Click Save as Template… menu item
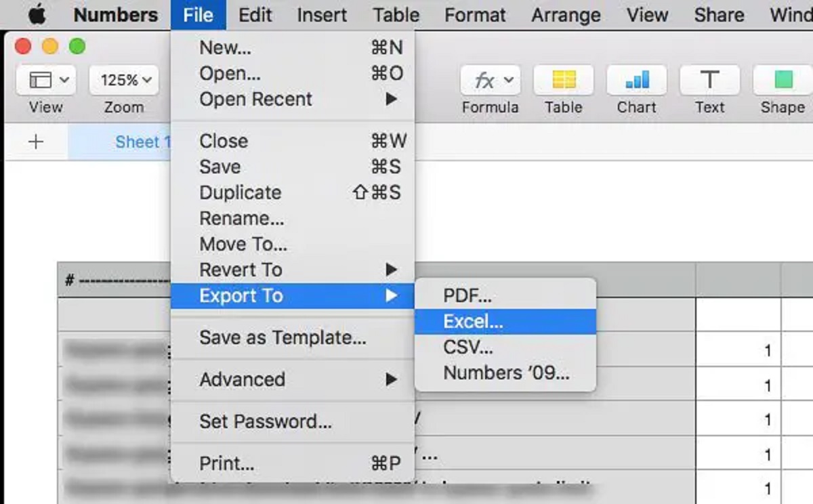Screen dimensions: 813x504 [283, 337]
